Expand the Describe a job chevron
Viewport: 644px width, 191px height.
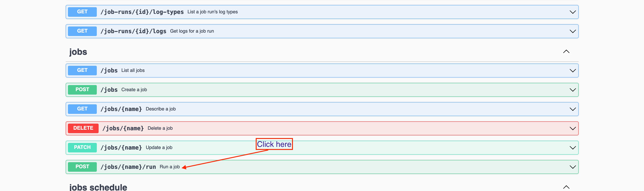tap(572, 109)
